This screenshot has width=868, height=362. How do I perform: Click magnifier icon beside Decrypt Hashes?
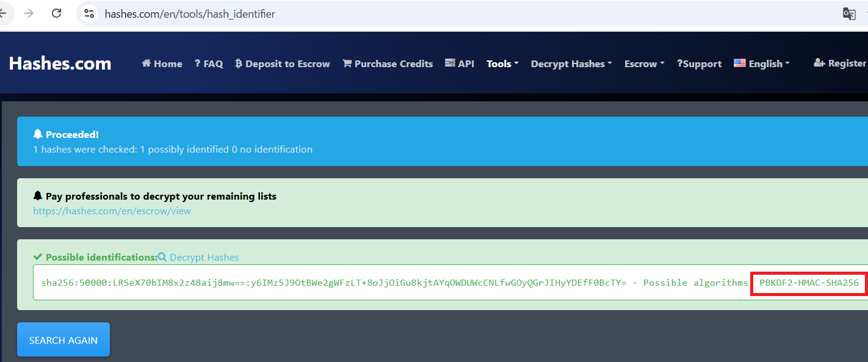click(162, 257)
